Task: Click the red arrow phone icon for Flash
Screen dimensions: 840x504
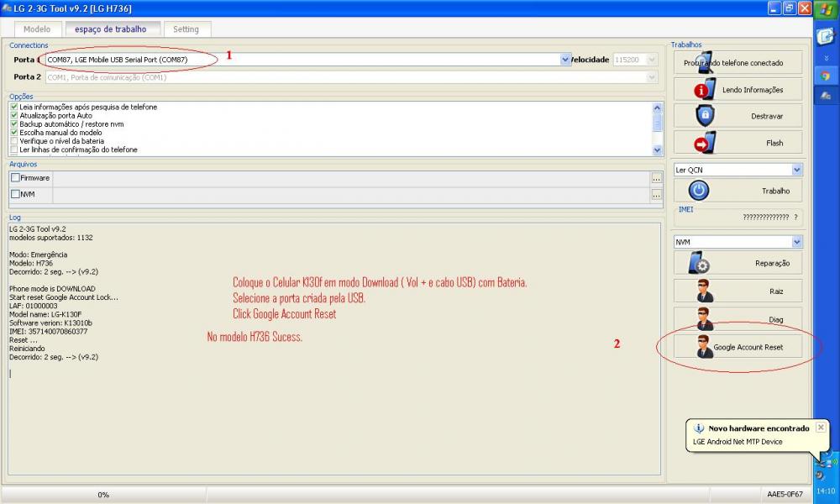Action: [x=705, y=143]
